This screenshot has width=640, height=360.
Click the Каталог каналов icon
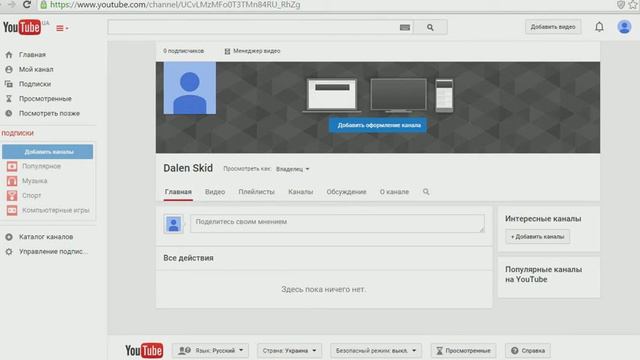pyautogui.click(x=9, y=237)
